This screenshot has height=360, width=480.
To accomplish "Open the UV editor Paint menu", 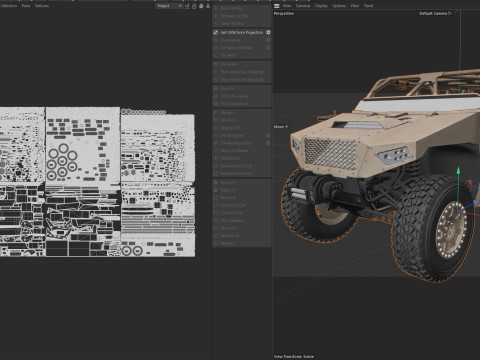I will (26, 6).
